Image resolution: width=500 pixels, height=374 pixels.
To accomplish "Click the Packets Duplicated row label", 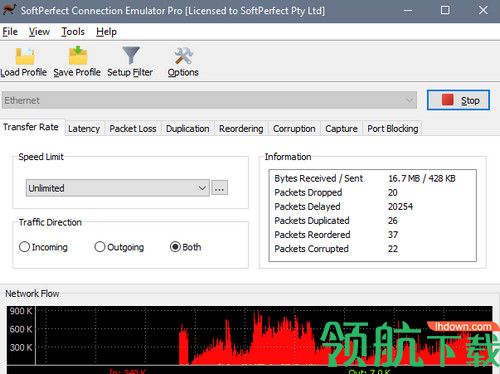I will tap(312, 221).
